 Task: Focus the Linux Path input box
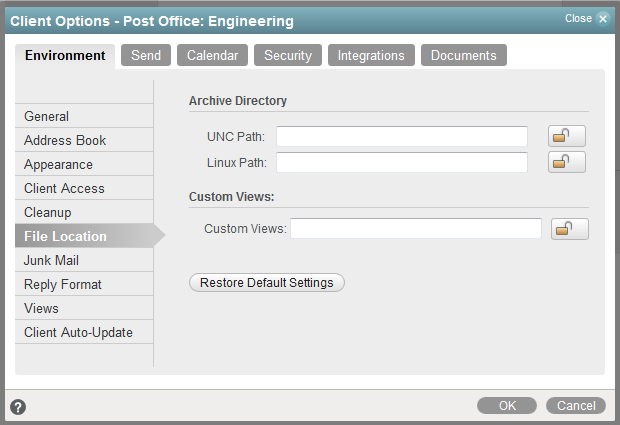(402, 163)
